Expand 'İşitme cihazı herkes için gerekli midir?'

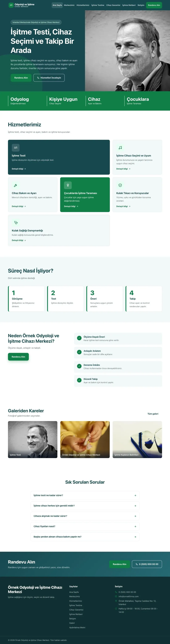(x=85, y=505)
